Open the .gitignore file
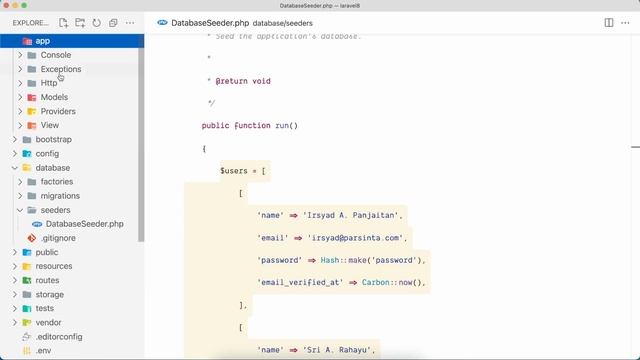Screen dimensions: 640x360 (x=58, y=238)
